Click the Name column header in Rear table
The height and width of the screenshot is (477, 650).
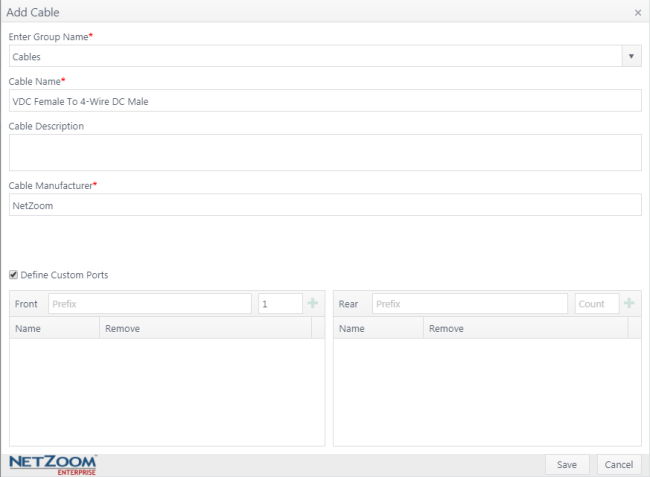pyautogui.click(x=378, y=328)
